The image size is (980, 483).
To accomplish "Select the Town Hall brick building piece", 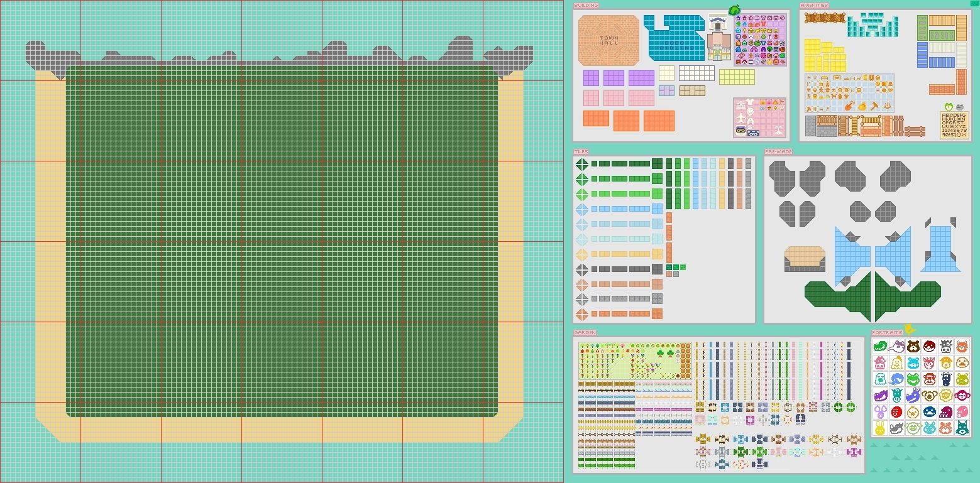I will click(608, 40).
